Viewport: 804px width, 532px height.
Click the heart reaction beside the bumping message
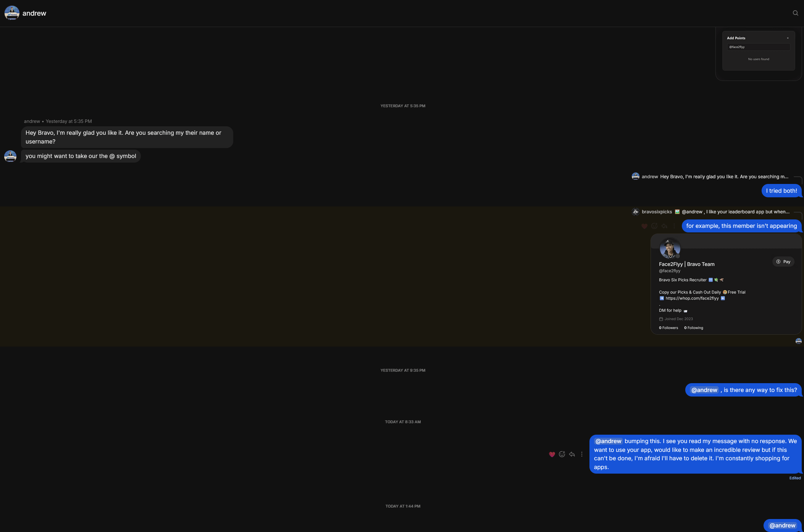(x=552, y=454)
